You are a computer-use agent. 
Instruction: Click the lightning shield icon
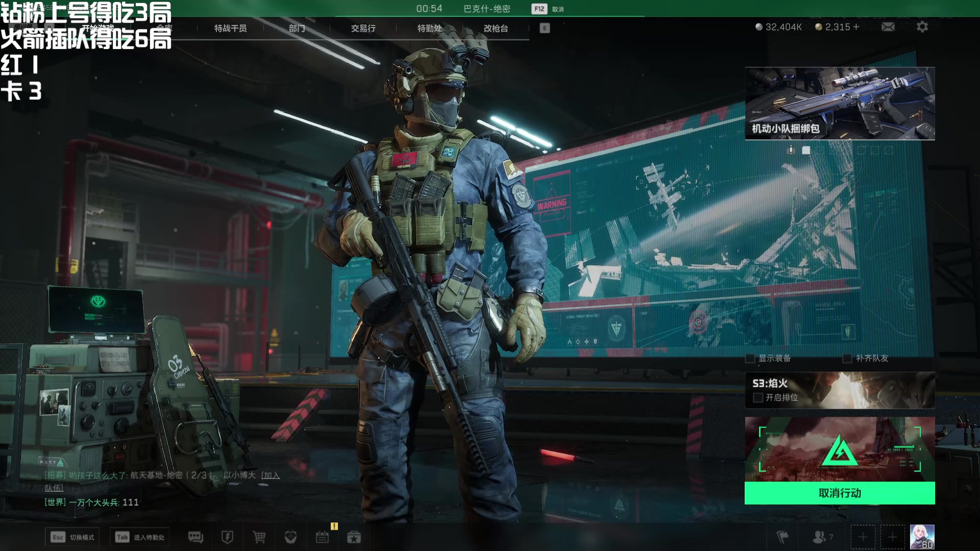click(227, 537)
